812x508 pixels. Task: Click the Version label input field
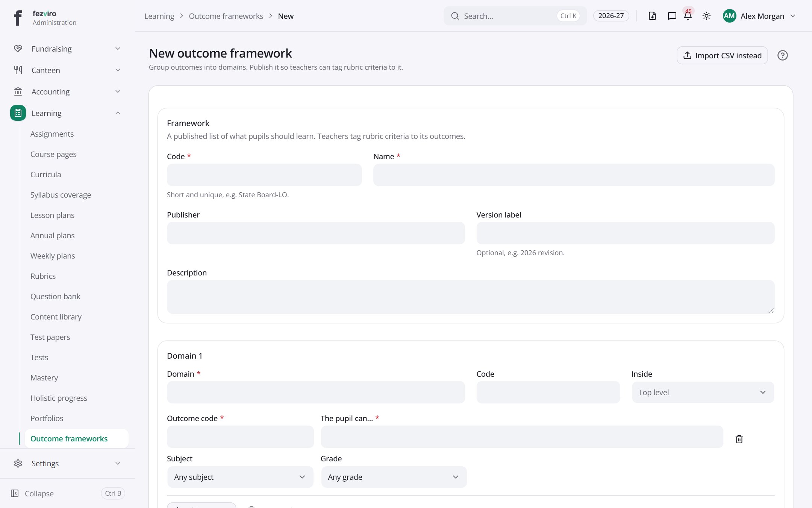pyautogui.click(x=625, y=233)
